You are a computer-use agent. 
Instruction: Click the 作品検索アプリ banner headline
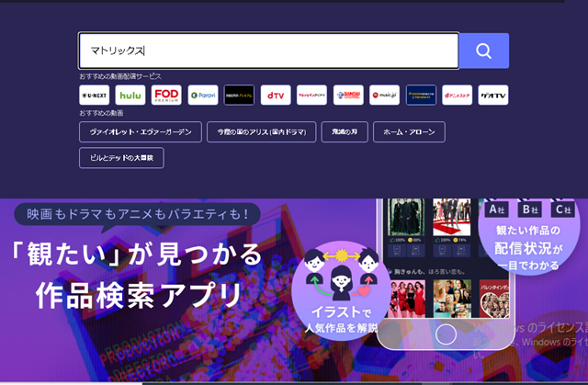click(139, 295)
